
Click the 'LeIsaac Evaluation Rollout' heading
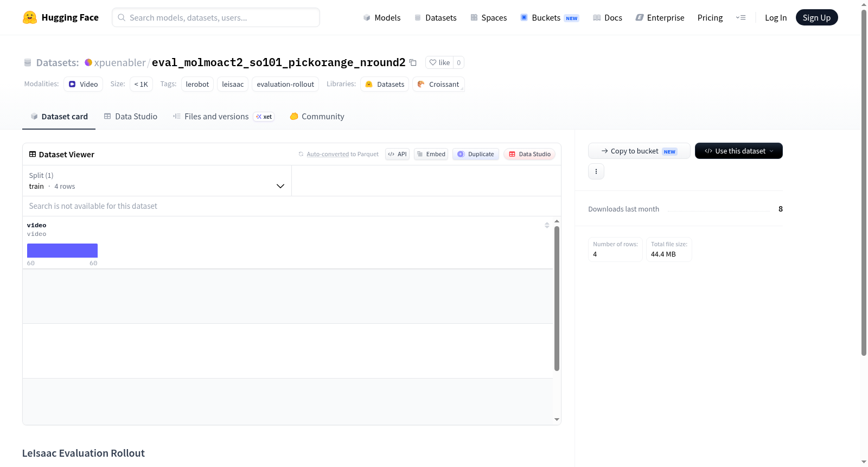click(x=84, y=453)
